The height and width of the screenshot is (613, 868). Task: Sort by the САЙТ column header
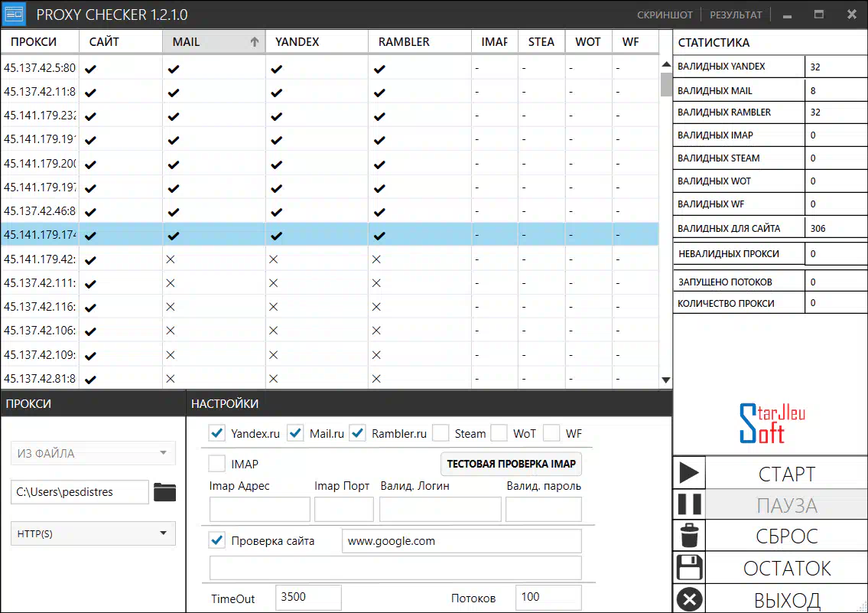coord(121,41)
